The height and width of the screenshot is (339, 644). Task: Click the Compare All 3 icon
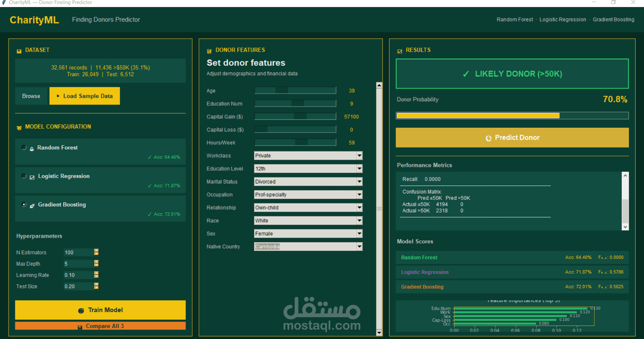coord(80,327)
